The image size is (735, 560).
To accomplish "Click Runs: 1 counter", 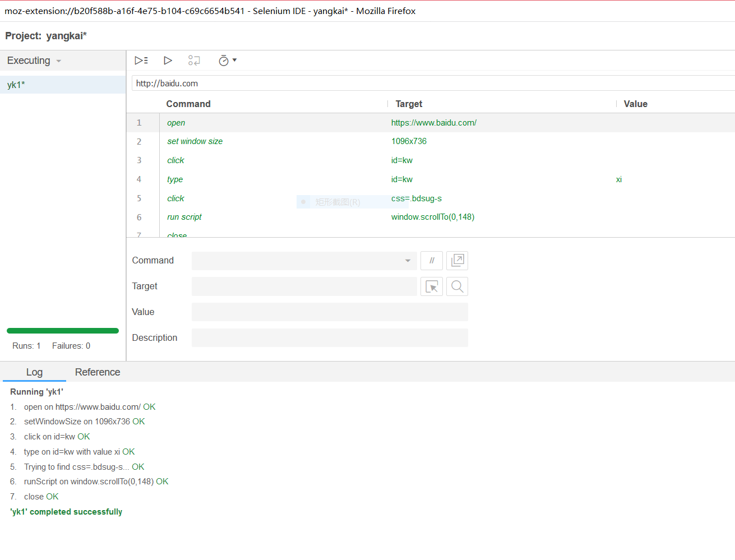I will click(26, 346).
